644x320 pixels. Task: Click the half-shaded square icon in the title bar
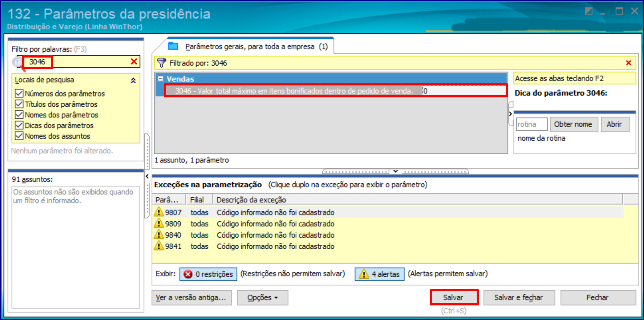[x=588, y=12]
